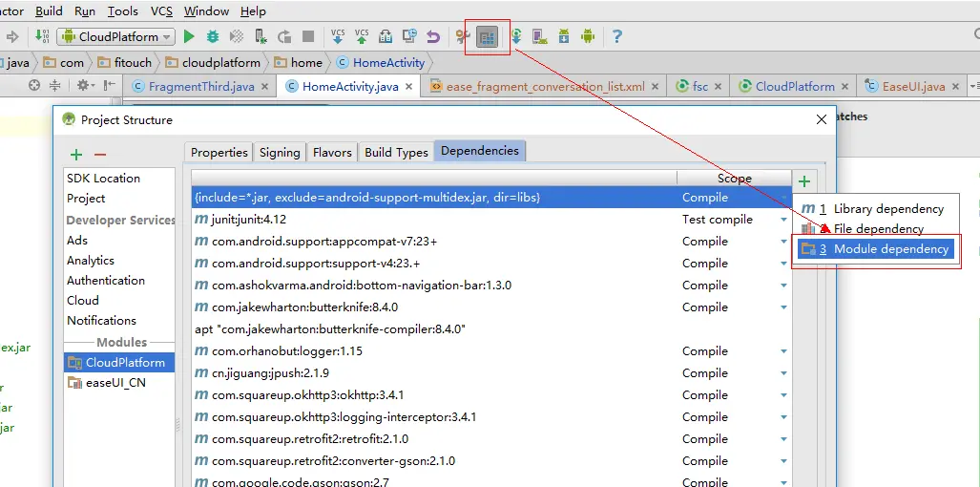Click the rerun icon in toolbar

click(x=284, y=37)
